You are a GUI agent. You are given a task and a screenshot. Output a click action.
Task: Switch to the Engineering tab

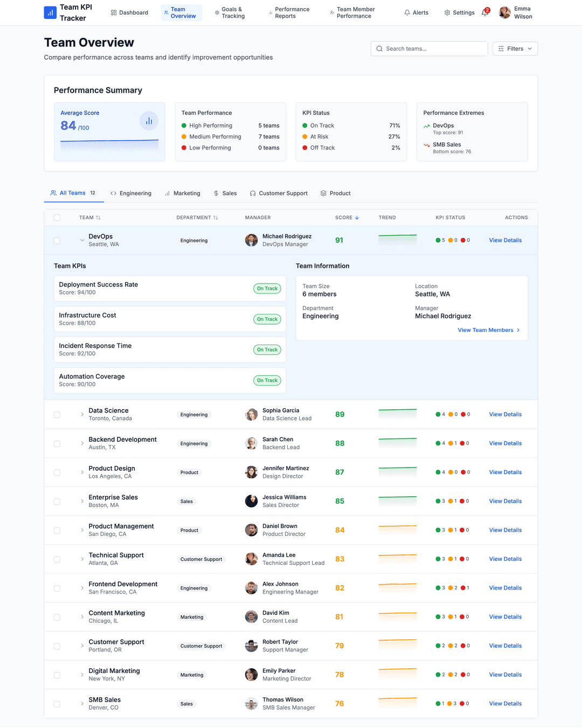click(131, 193)
